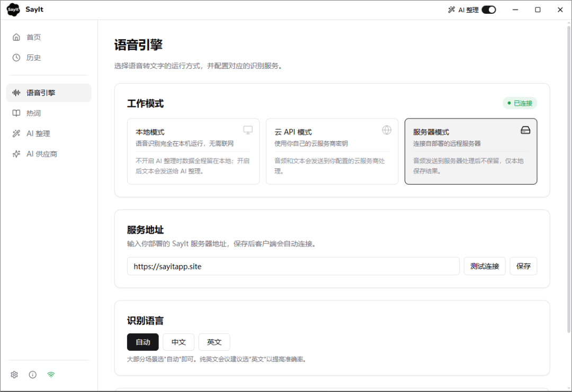Open settings via the gear icon
The image size is (572, 392).
click(14, 375)
